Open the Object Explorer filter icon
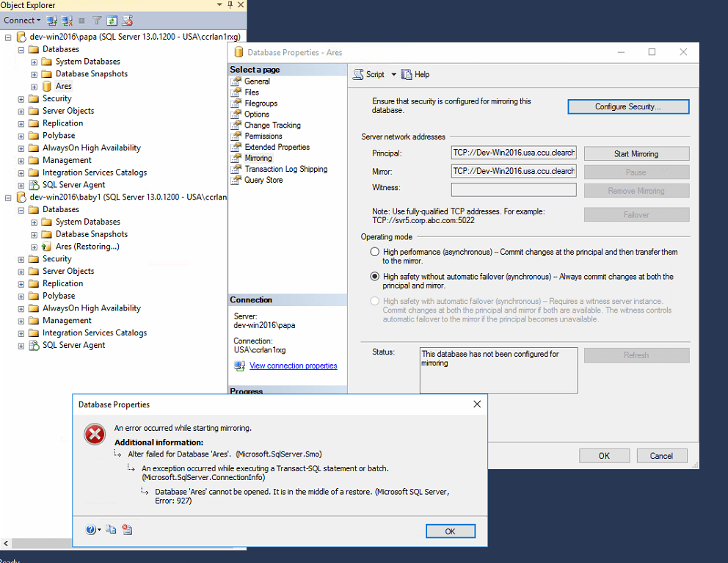Viewport: 728px width, 563px height. tap(96, 20)
